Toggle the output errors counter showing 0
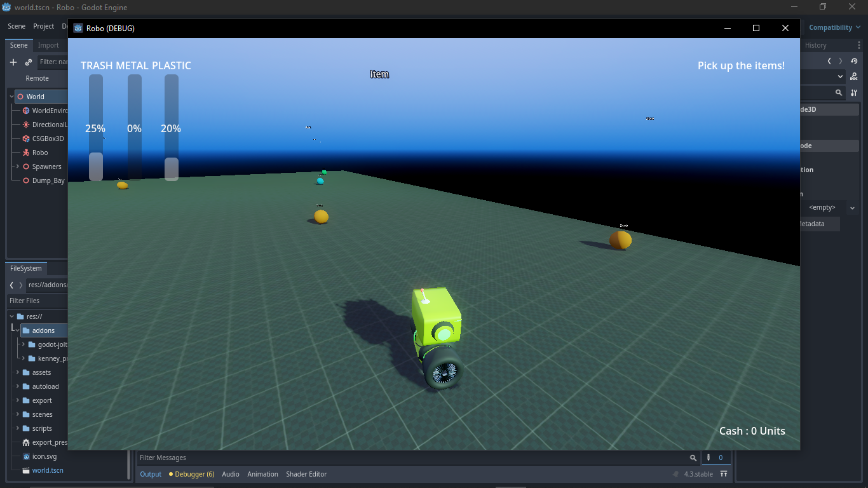This screenshot has width=868, height=488. (715, 457)
